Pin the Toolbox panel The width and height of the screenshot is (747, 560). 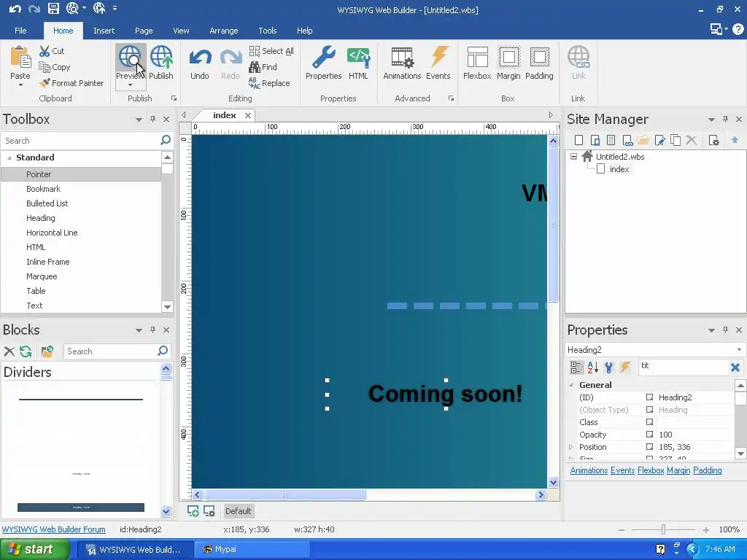click(152, 119)
